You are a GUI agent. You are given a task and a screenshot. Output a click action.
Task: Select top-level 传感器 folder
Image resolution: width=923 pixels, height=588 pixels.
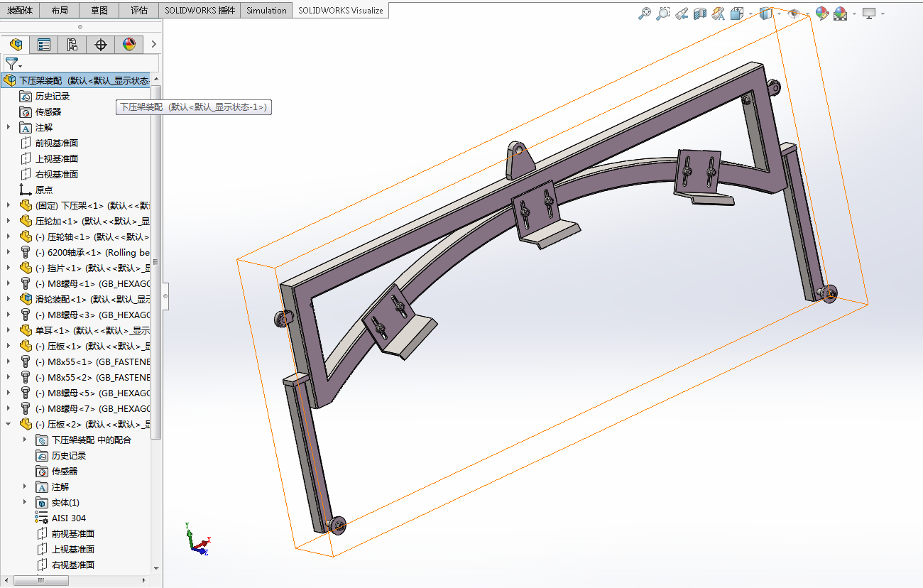point(48,111)
